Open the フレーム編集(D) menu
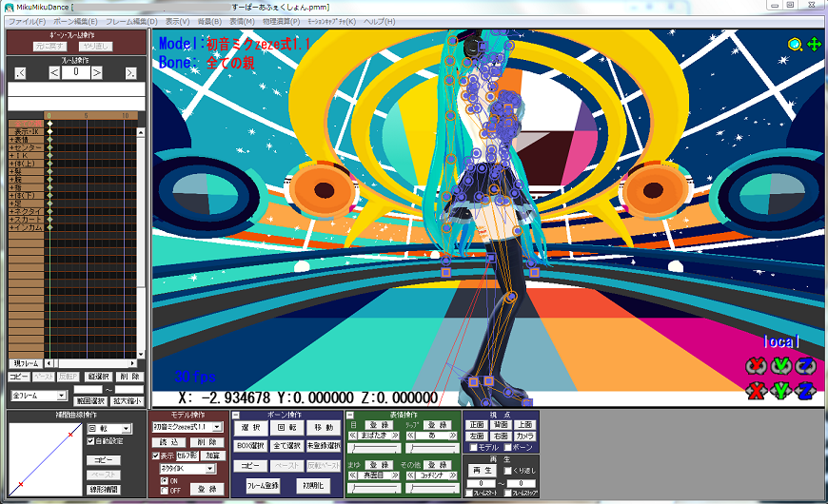This screenshot has height=504, width=828. click(x=131, y=22)
